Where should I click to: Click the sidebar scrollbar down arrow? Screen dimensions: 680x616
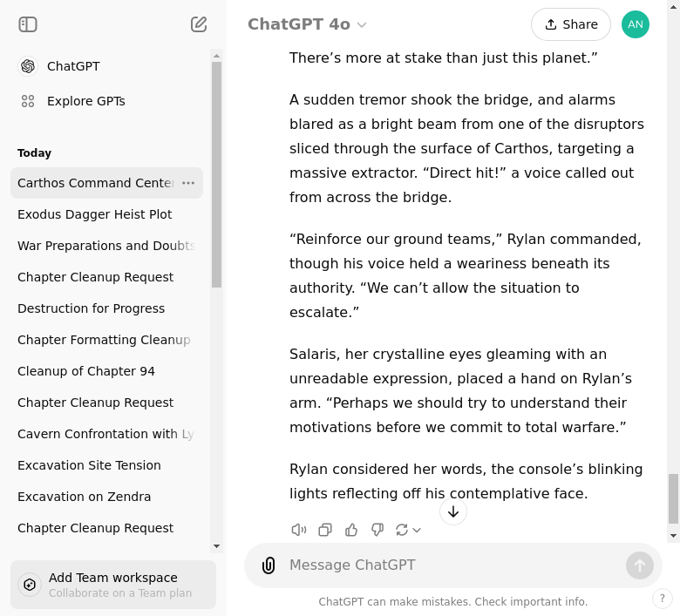coord(217,546)
